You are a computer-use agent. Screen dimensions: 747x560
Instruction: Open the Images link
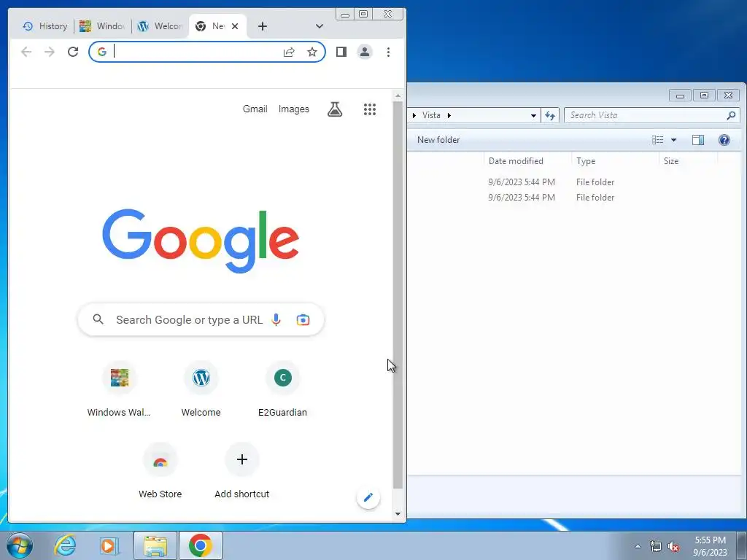293,109
